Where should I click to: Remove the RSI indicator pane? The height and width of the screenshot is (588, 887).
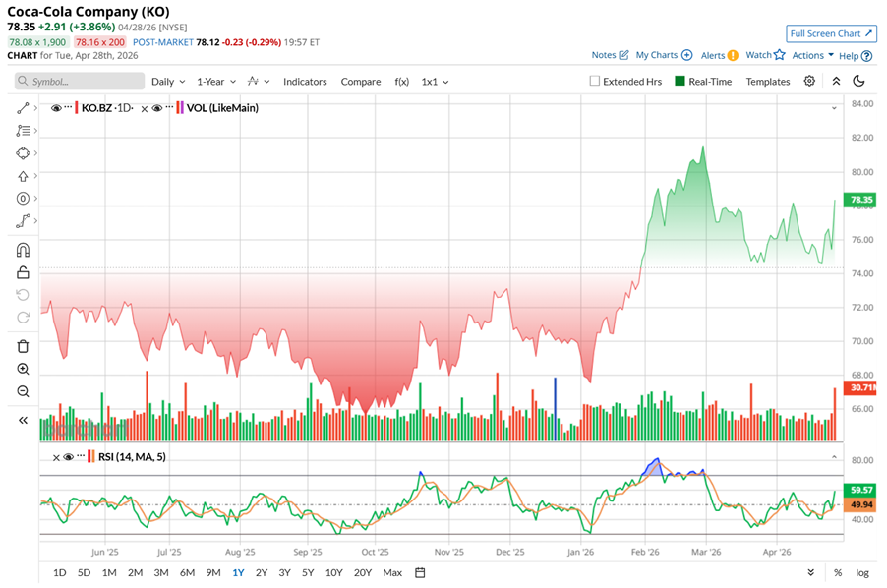(56, 457)
